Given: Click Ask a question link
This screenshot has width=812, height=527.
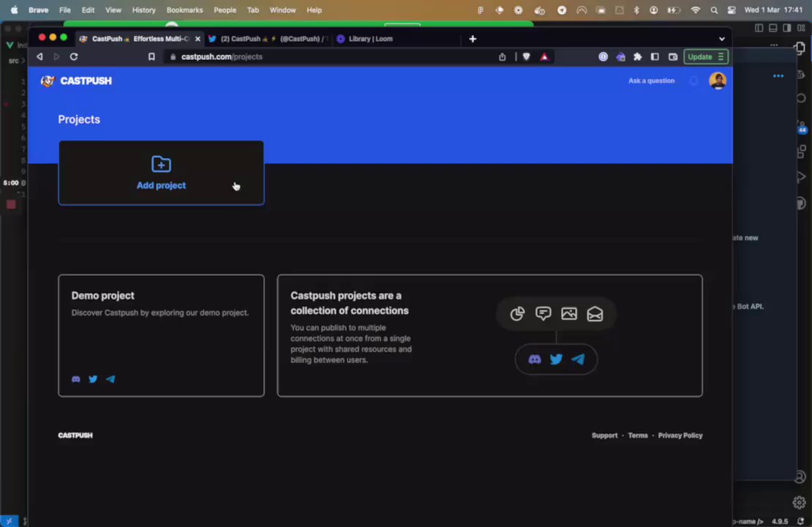Looking at the screenshot, I should tap(651, 81).
